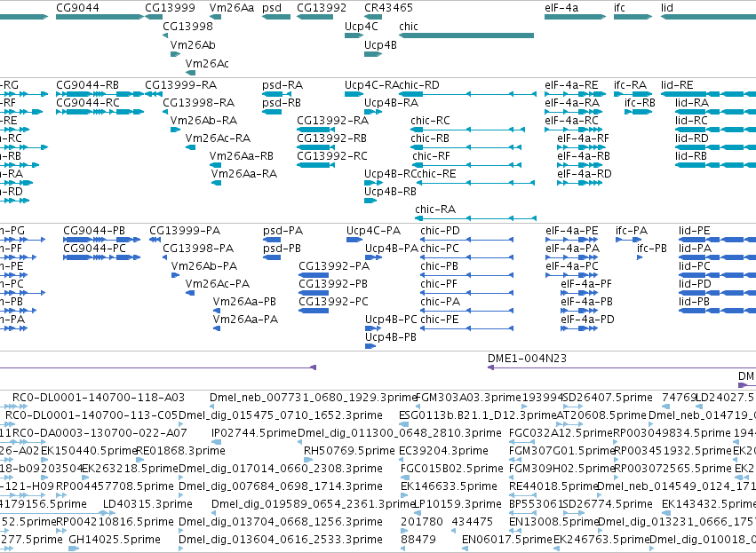The height and width of the screenshot is (553, 756).
Task: Select the Ucp4B-PC protein label
Action: pos(391,320)
